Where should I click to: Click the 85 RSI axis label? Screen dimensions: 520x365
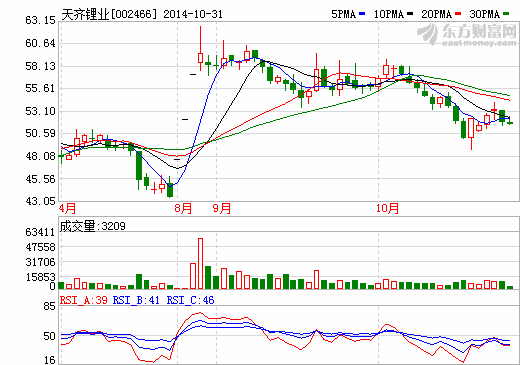pyautogui.click(x=50, y=306)
